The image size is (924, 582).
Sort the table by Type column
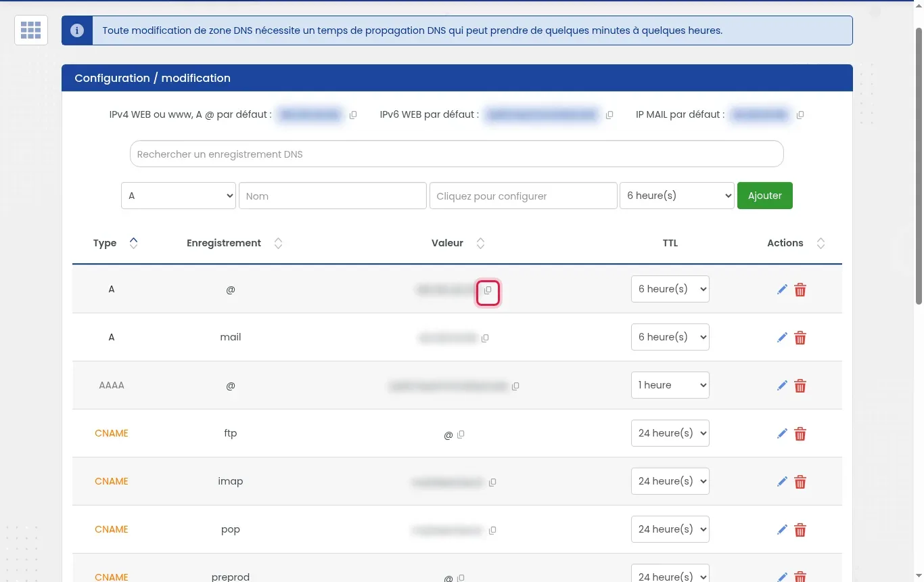[134, 244]
